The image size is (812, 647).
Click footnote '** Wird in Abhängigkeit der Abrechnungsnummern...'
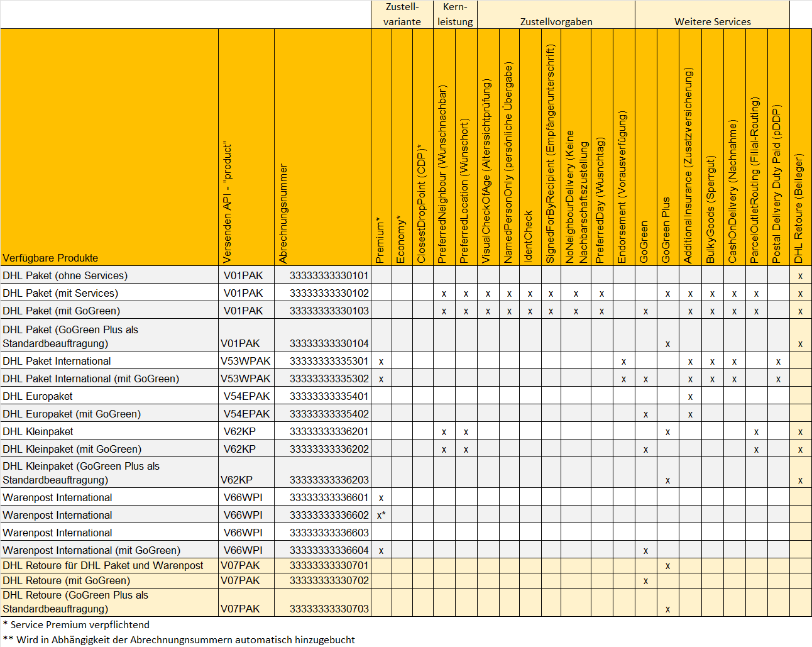pyautogui.click(x=179, y=639)
